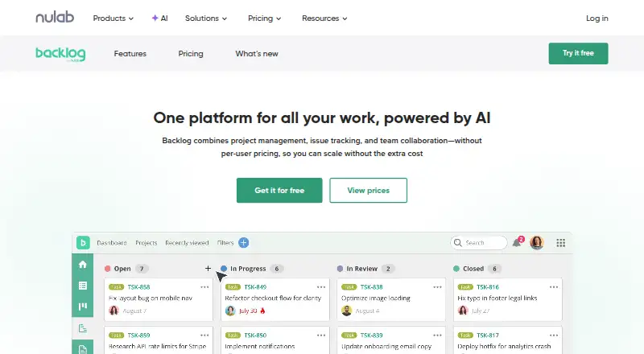Open the Log in link
644x354 pixels.
(597, 18)
